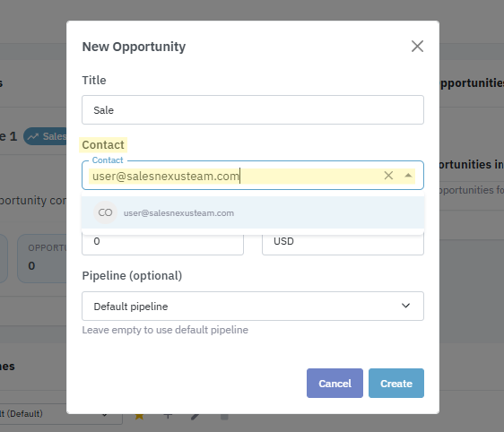Clear the Contact field text
This screenshot has width=504, height=432.
tap(388, 176)
